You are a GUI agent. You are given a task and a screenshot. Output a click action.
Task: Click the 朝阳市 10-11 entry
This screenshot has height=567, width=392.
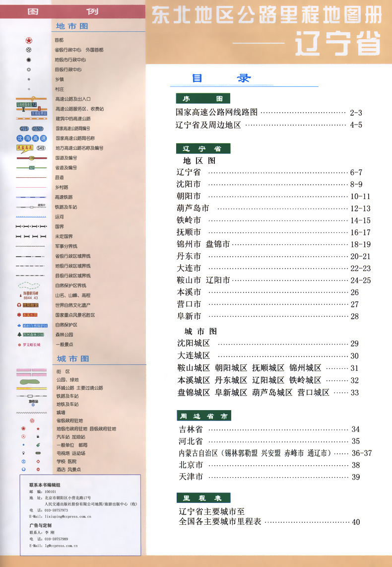273,196
